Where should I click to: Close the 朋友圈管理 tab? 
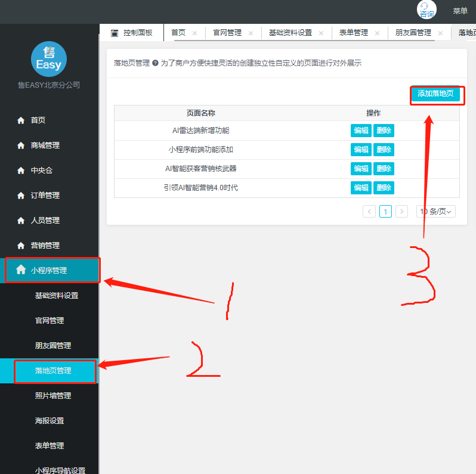click(x=440, y=33)
